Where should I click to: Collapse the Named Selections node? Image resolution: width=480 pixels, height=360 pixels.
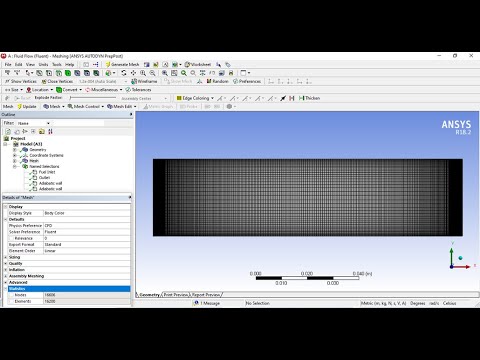15,166
